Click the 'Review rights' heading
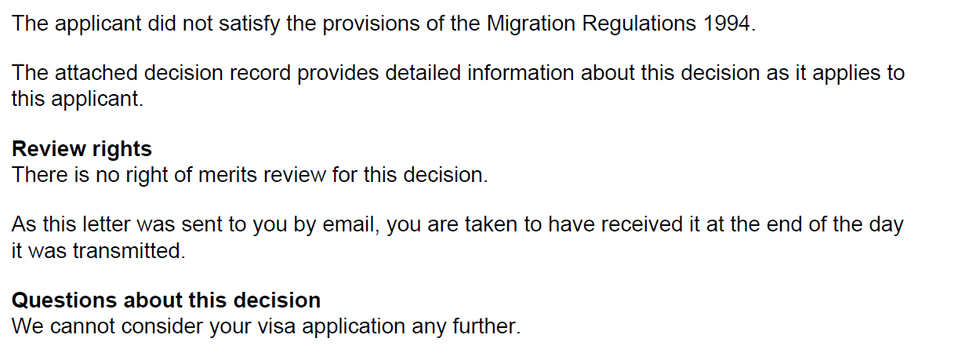Image resolution: width=980 pixels, height=364 pixels. click(x=82, y=148)
